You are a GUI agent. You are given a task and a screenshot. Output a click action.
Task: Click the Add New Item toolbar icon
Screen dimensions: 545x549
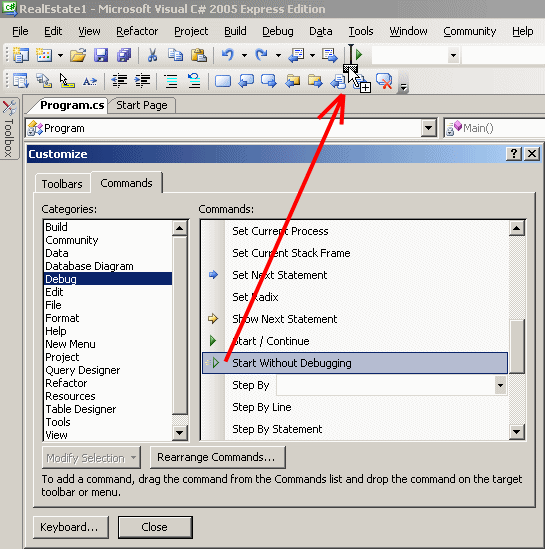[x=44, y=55]
